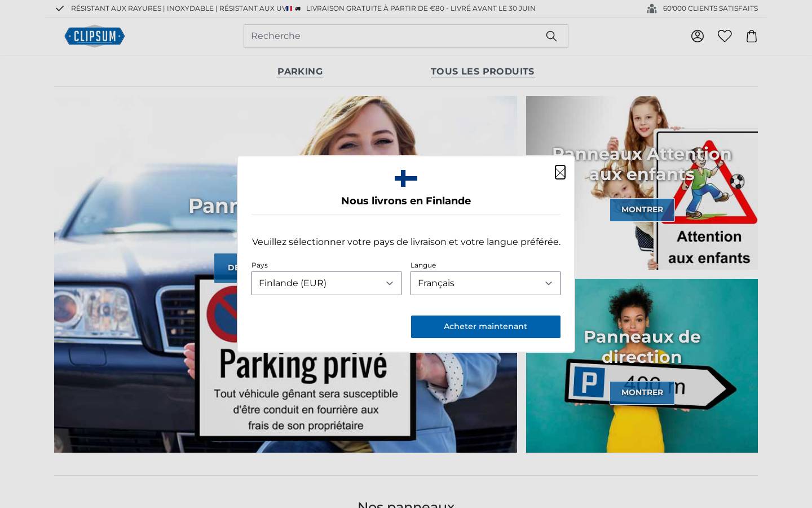This screenshot has width=812, height=508.
Task: Click the search magnifier icon
Action: point(551,36)
